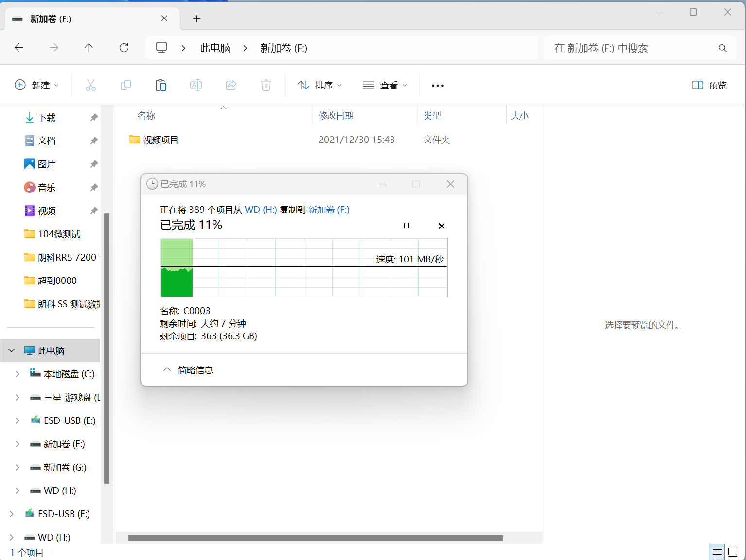Click the Delete trash bin icon
Viewport: 746px width, 560px height.
pyautogui.click(x=266, y=86)
